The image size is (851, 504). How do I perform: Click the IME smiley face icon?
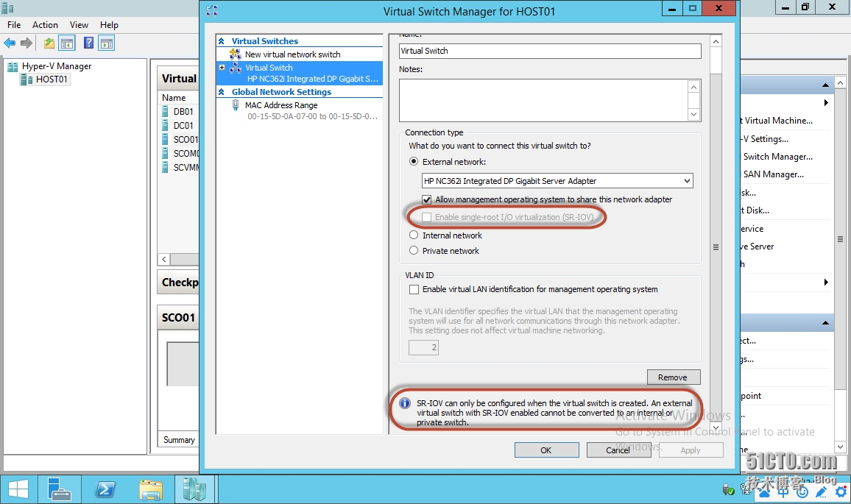(802, 491)
